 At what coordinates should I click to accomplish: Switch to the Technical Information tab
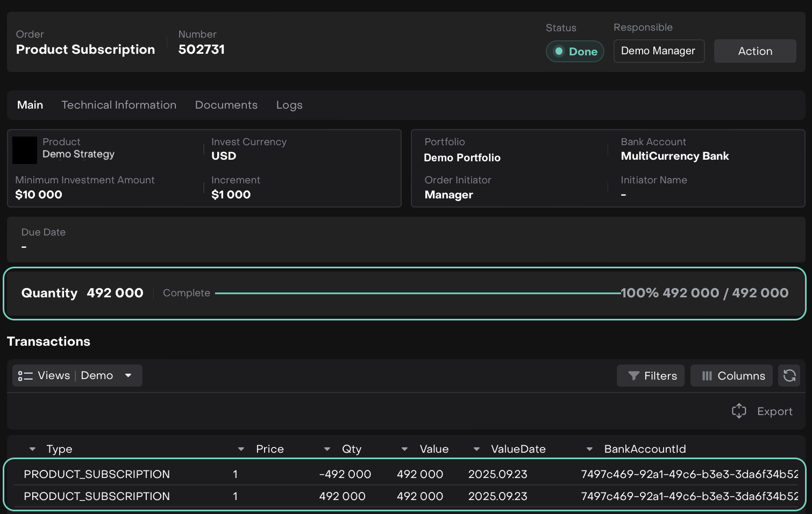tap(119, 105)
